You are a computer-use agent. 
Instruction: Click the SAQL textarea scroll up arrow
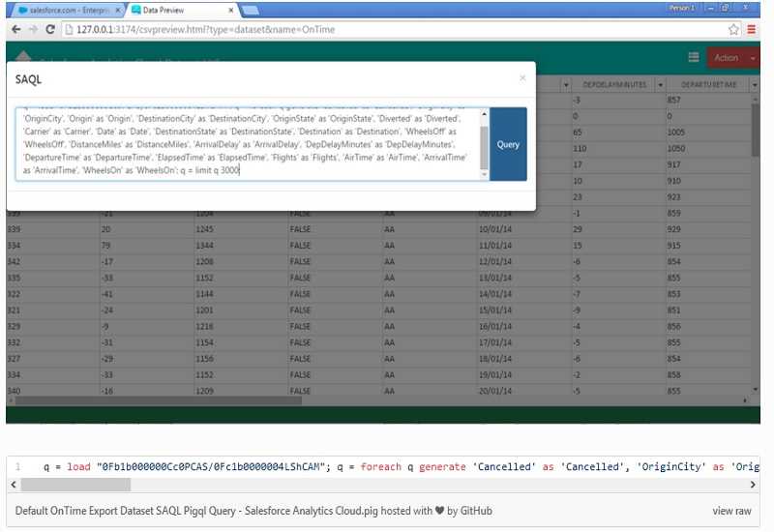(484, 114)
